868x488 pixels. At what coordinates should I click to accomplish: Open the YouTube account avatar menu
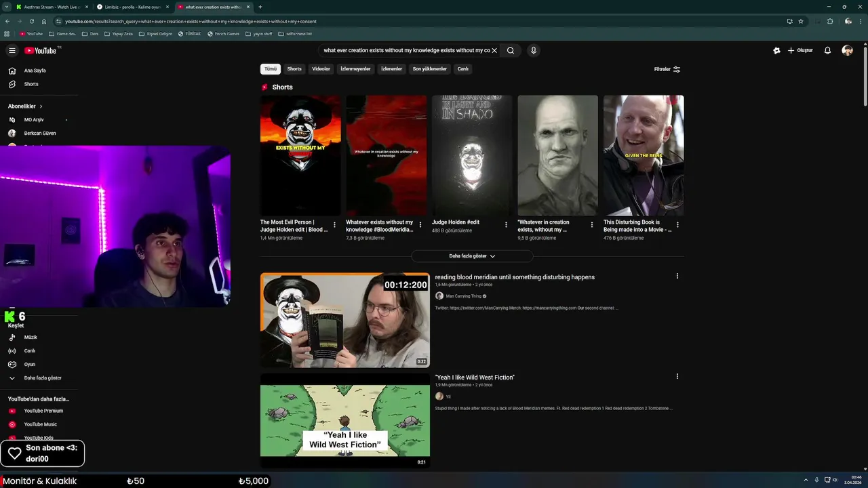[x=847, y=50]
